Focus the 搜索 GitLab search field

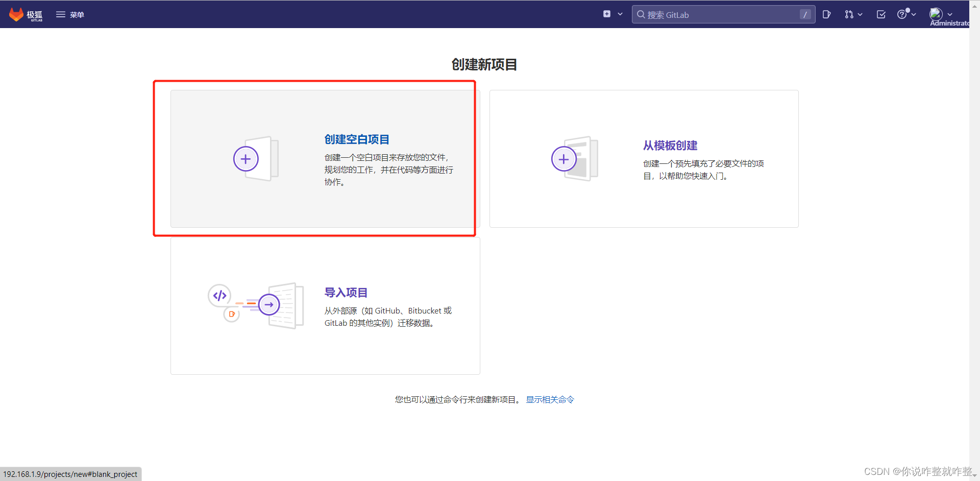pos(723,14)
